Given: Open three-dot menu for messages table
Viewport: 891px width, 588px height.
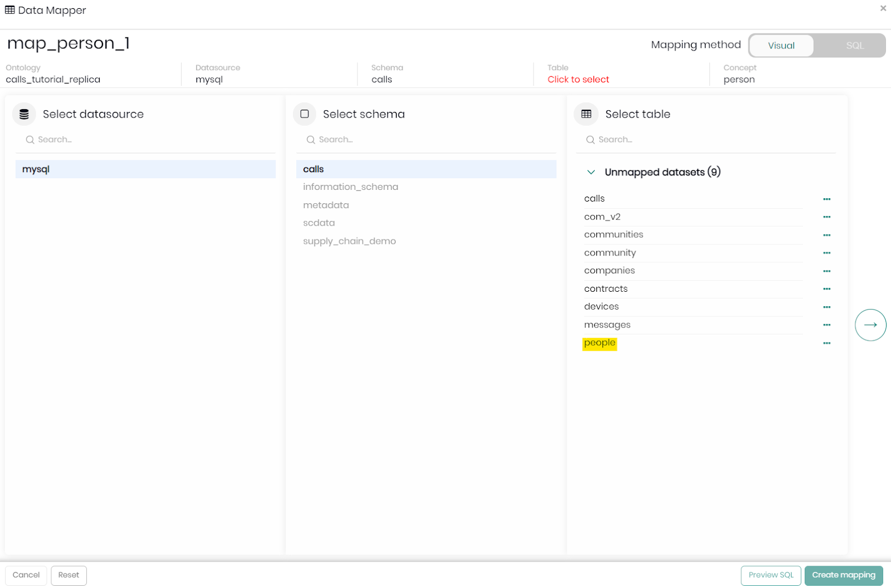Looking at the screenshot, I should (x=826, y=325).
